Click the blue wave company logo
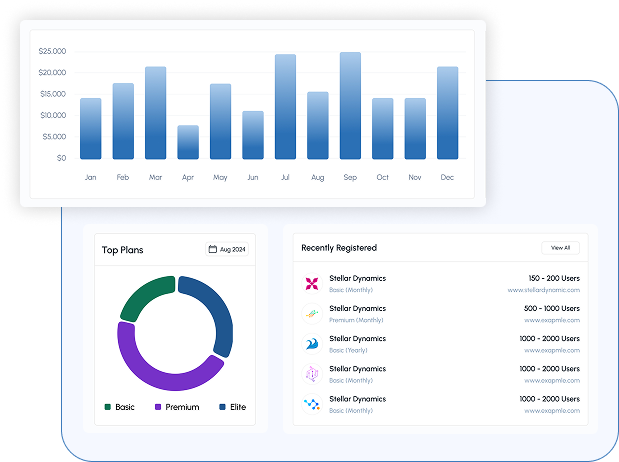This screenshot has width=619, height=462. point(311,343)
